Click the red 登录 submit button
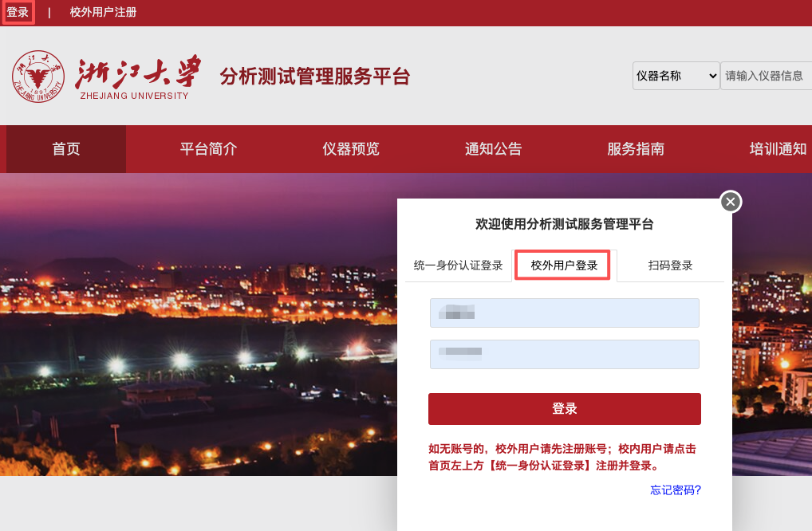The image size is (812, 531). (565, 409)
